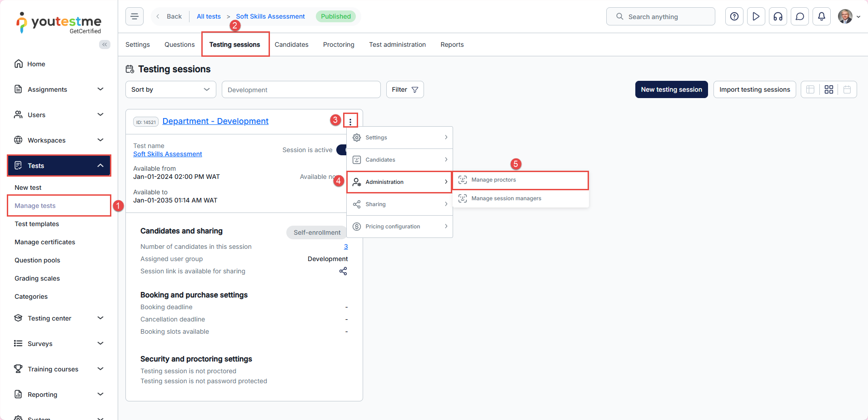Open the chat messages icon
This screenshot has height=420, width=868.
pos(799,17)
